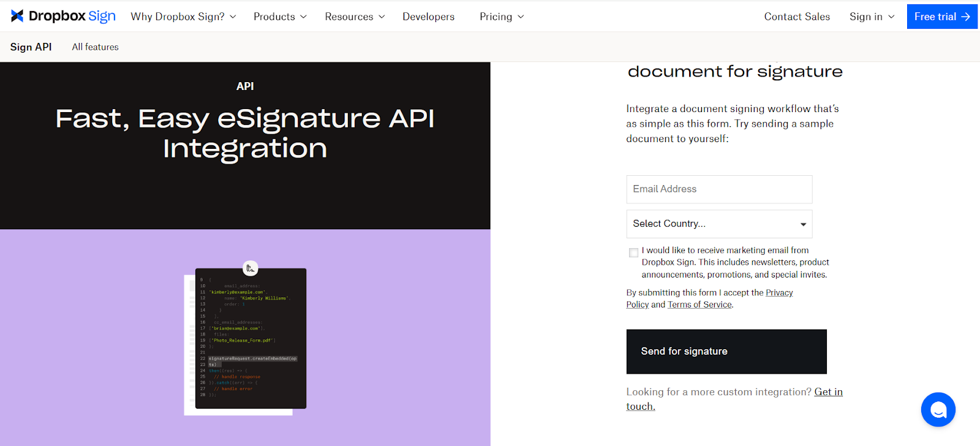Expand the Resources menu
This screenshot has height=446, width=980.
(x=355, y=17)
